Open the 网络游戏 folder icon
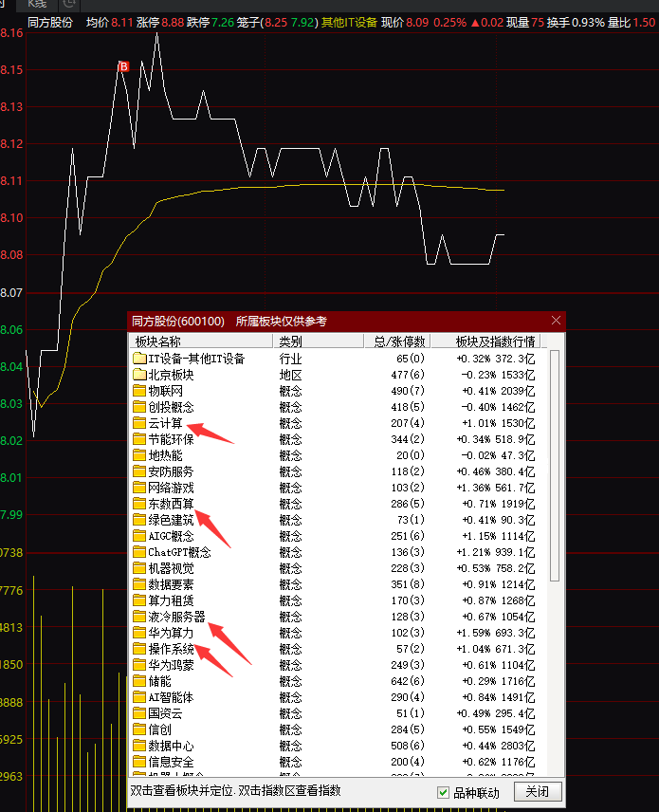Image resolution: width=659 pixels, height=812 pixels. (139, 488)
